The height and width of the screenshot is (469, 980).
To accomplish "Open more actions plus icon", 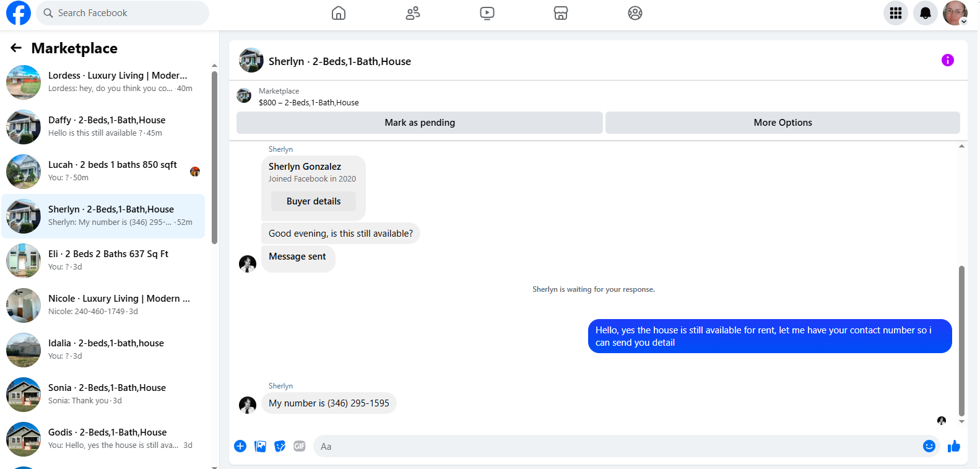I will click(x=240, y=446).
